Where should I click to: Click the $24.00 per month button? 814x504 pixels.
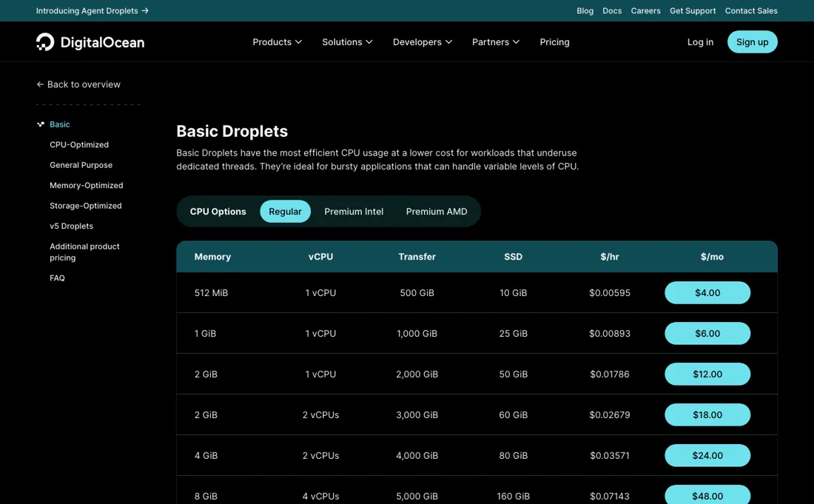click(707, 455)
